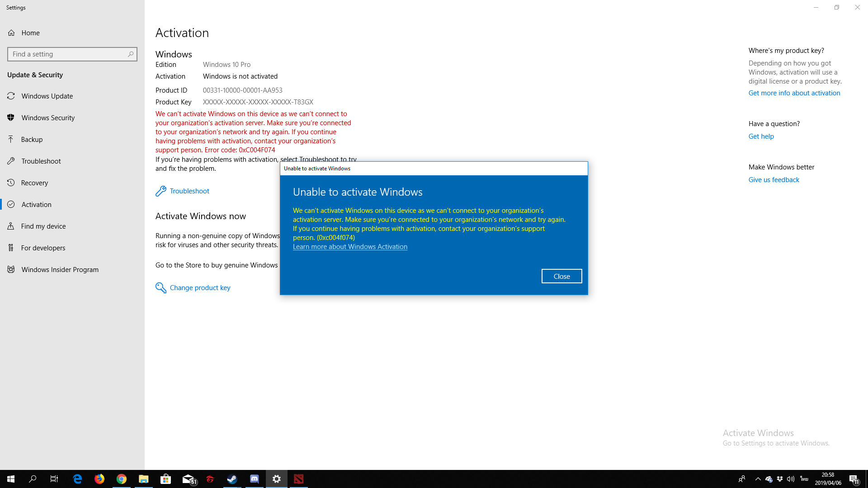Open Microsoft Store from the taskbar
Viewport: 868px width, 488px height.
[166, 479]
